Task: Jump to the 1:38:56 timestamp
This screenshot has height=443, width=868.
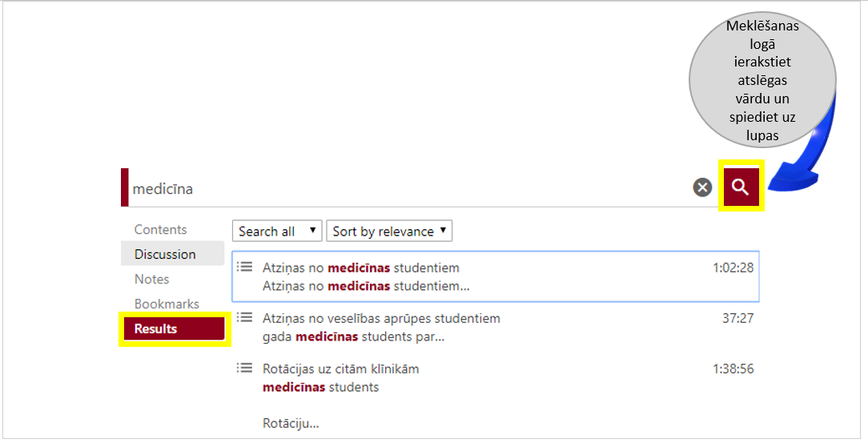Action: point(733,368)
